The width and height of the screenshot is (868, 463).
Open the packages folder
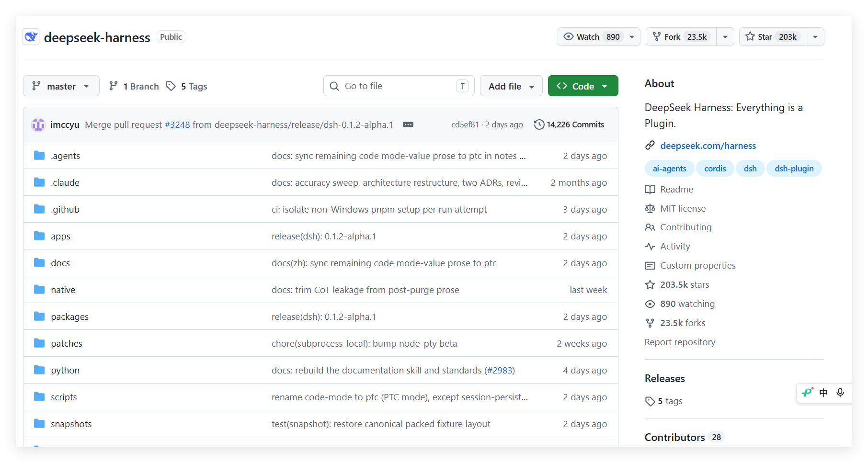click(69, 316)
